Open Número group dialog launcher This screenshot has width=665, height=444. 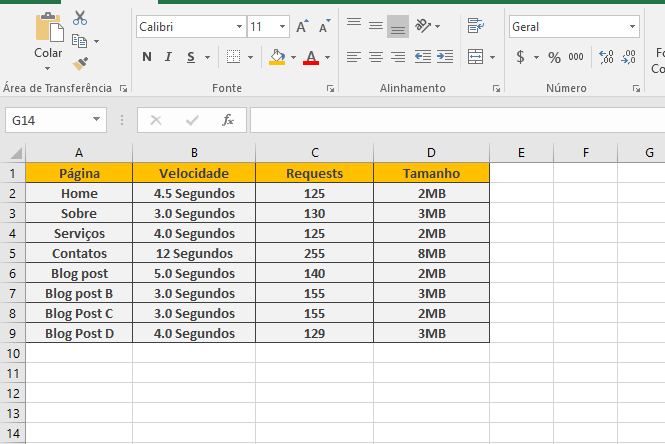click(636, 88)
